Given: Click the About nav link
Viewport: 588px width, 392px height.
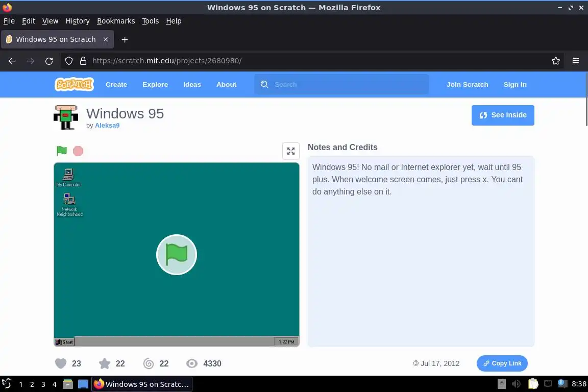Looking at the screenshot, I should [226, 84].
